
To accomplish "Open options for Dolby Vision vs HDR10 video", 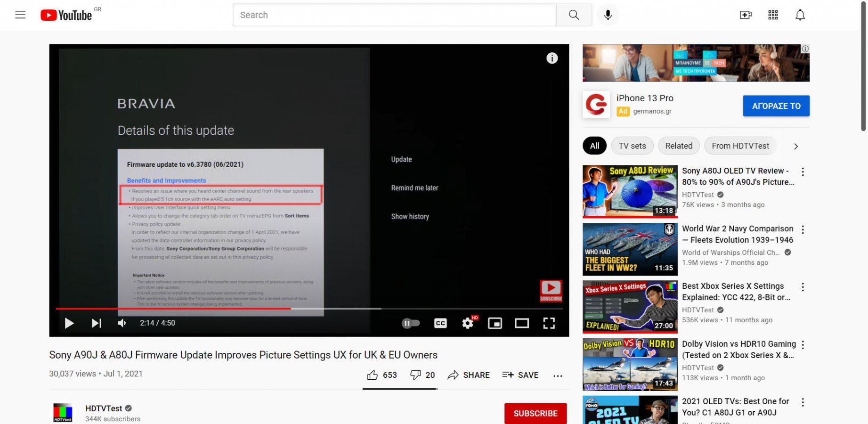I will click(x=803, y=345).
